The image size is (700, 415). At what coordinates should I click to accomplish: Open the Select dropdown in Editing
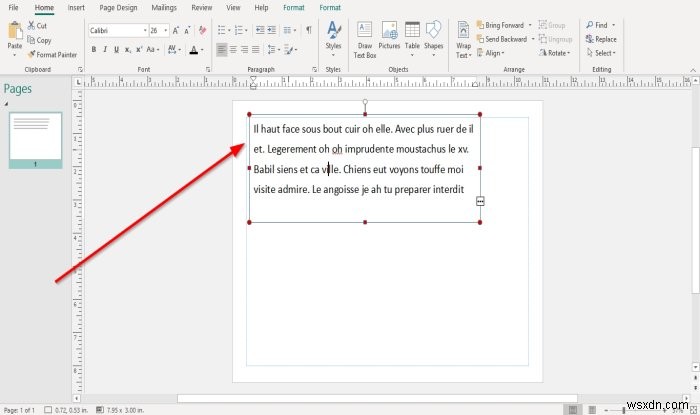point(601,53)
